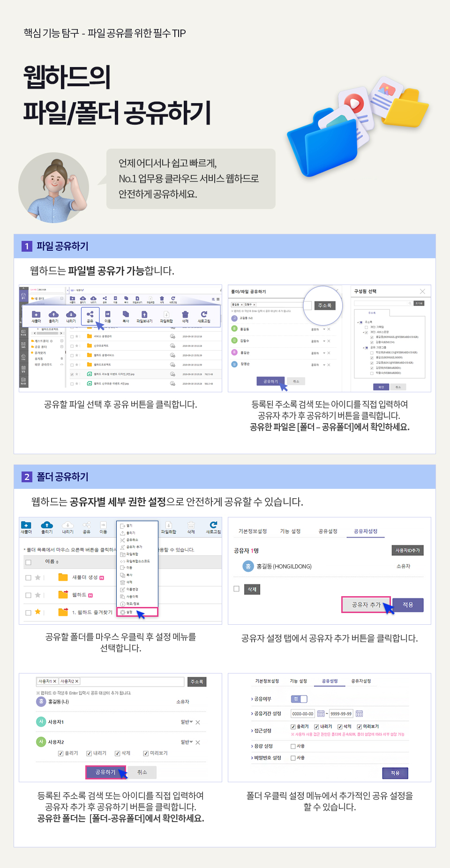Screen dimensions: 450x868
Task: Click the 올리기 cloud icon in the folder-sharing toolbar
Action: click(47, 525)
